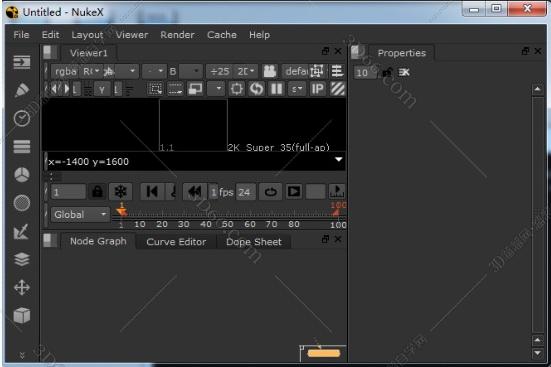Screen dimensions: 551x367
Task: Switch to the Node Graph tab
Action: click(98, 241)
